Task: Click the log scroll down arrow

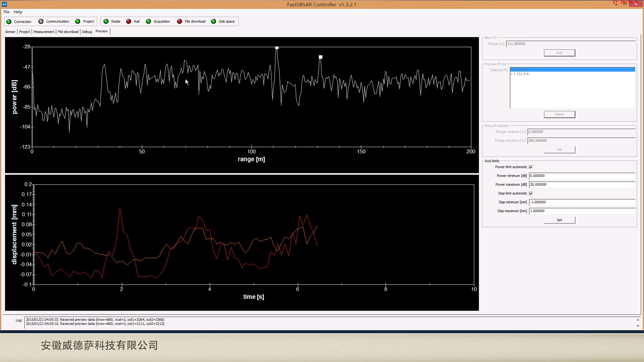Action: coord(638,326)
